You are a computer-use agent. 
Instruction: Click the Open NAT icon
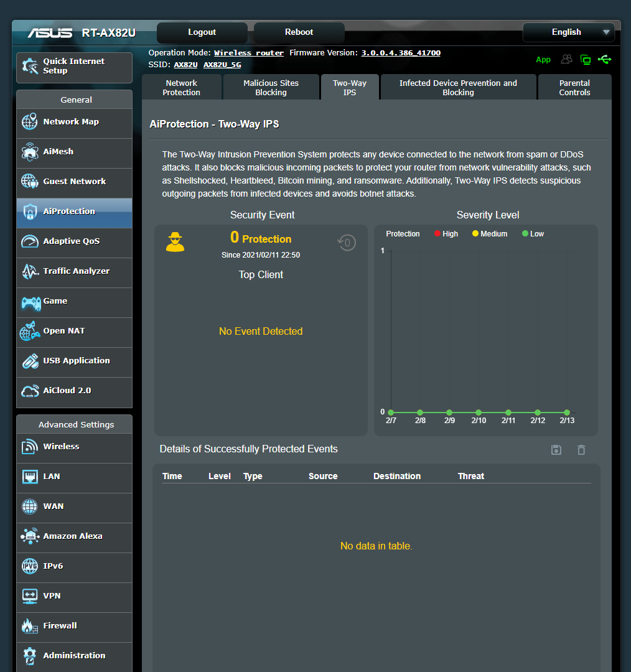pos(30,331)
